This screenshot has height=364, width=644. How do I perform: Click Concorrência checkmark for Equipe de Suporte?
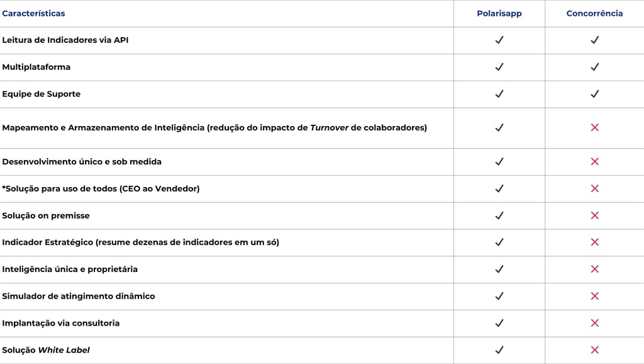point(594,94)
